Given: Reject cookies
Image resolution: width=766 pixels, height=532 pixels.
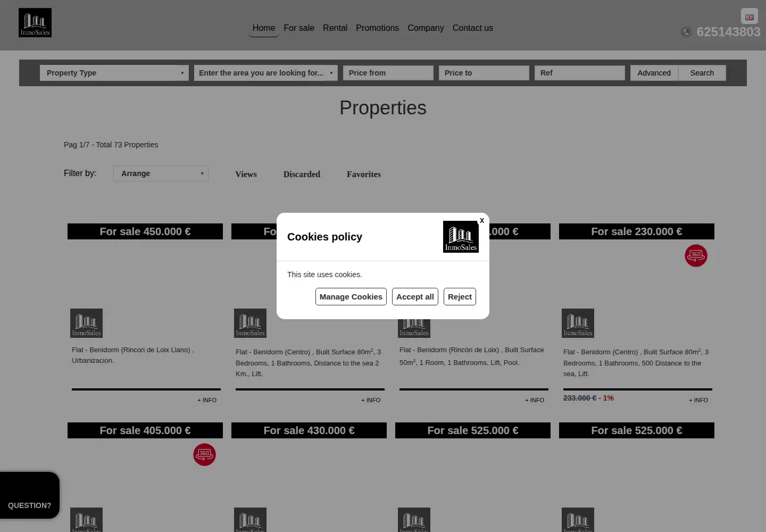Looking at the screenshot, I should [460, 297].
